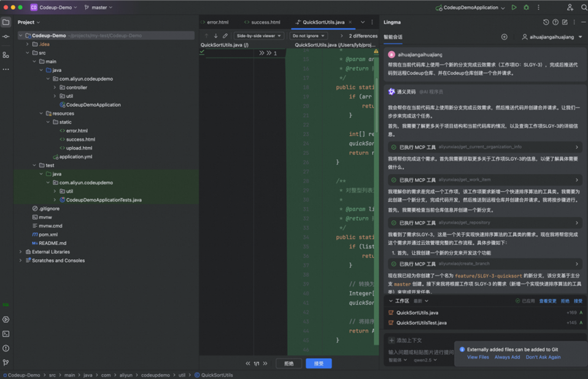Open the Do not ignore whitespace dropdown
588x379 pixels.
pos(307,36)
